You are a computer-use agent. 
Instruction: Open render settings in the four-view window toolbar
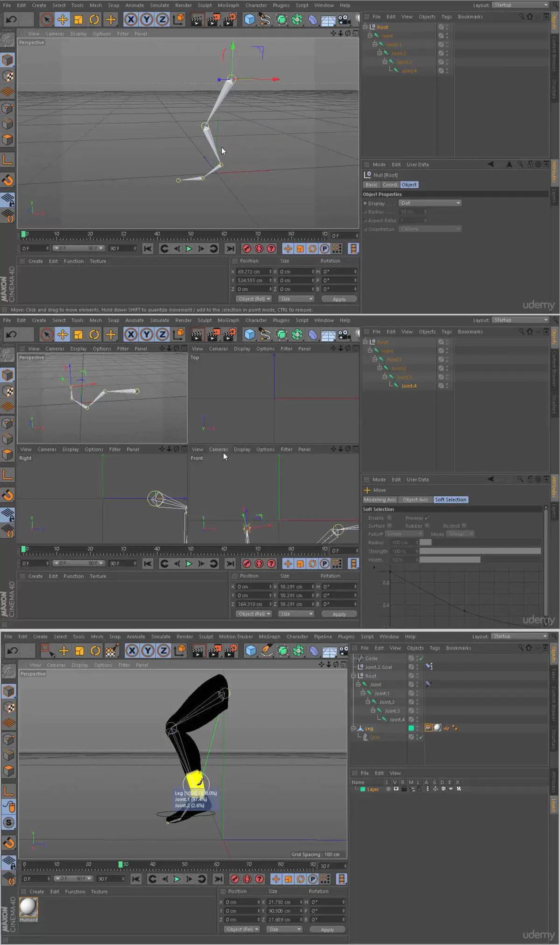point(229,334)
